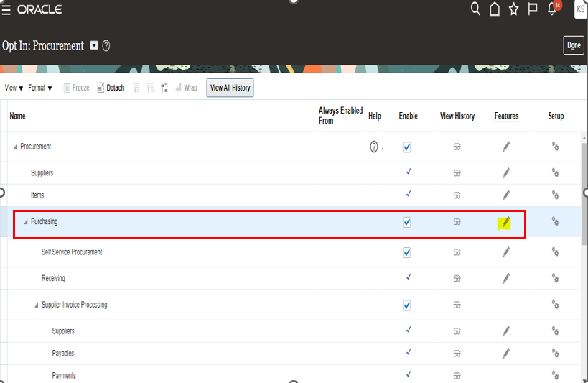
Task: Click the Oracle logo
Action: coord(39,10)
